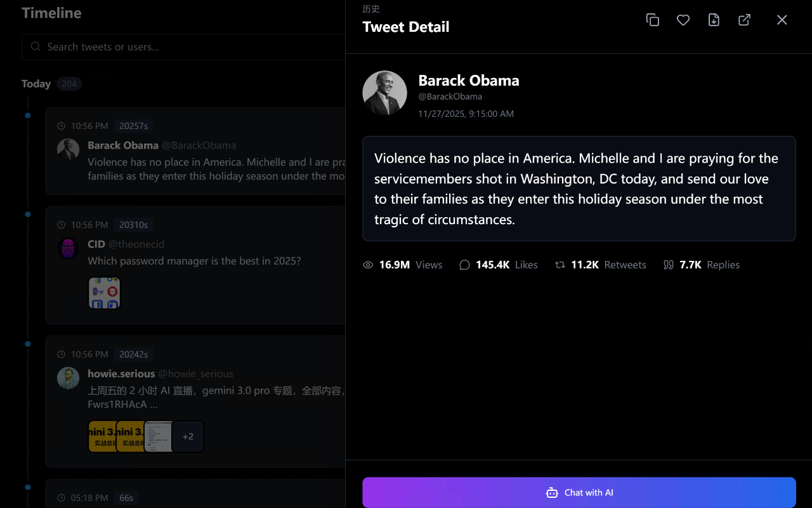This screenshot has width=812, height=508.
Task: Select the Barack Obama name in Tweet Detail
Action: pyautogui.click(x=469, y=81)
